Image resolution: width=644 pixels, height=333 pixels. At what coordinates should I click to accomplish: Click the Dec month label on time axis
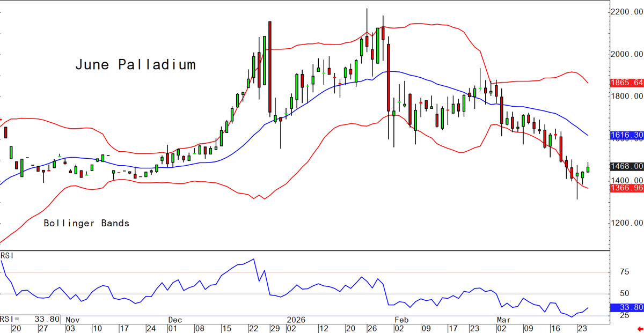(175, 319)
